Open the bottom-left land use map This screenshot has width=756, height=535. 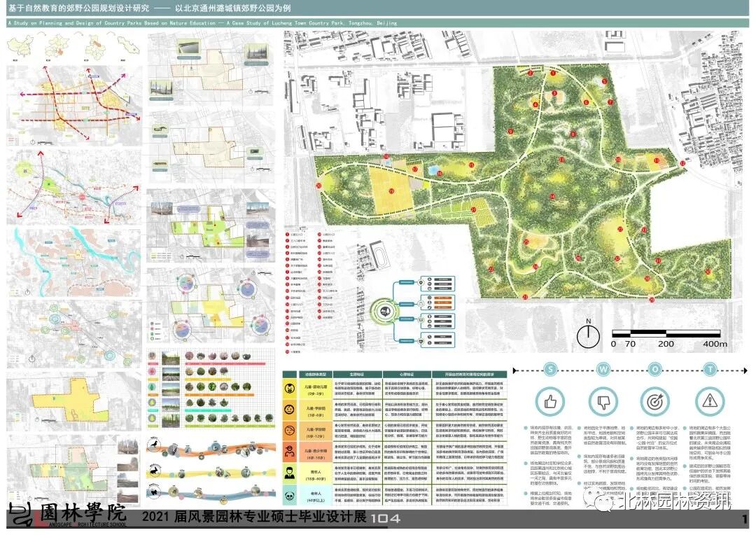pos(74,471)
